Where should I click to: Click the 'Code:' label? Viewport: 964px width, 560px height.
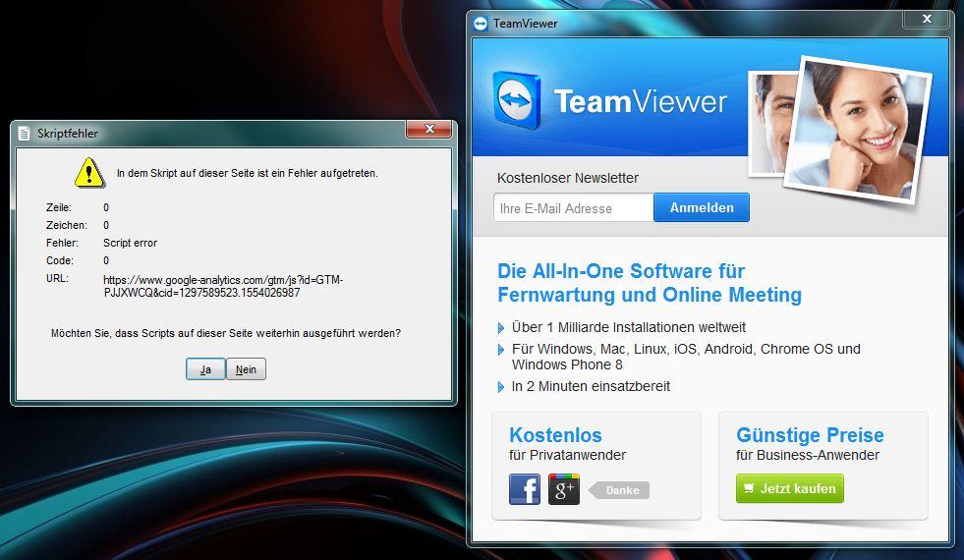60,260
